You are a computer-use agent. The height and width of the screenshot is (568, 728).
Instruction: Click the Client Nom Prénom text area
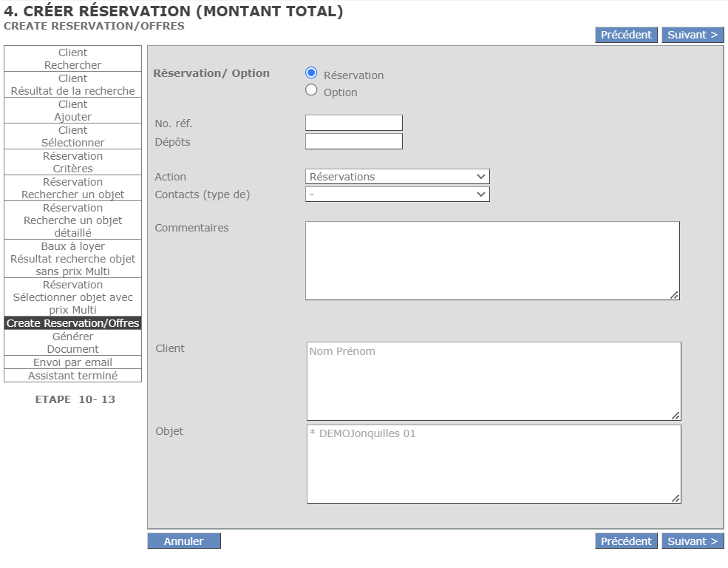pos(493,381)
